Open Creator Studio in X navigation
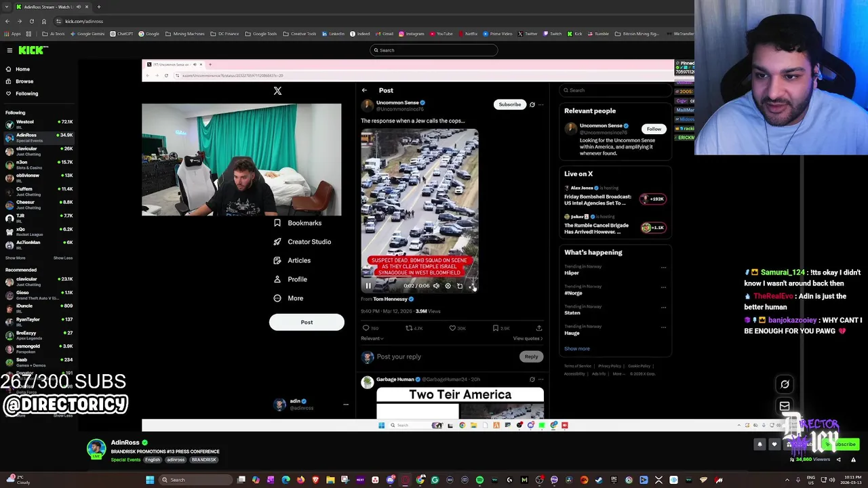 pos(302,242)
